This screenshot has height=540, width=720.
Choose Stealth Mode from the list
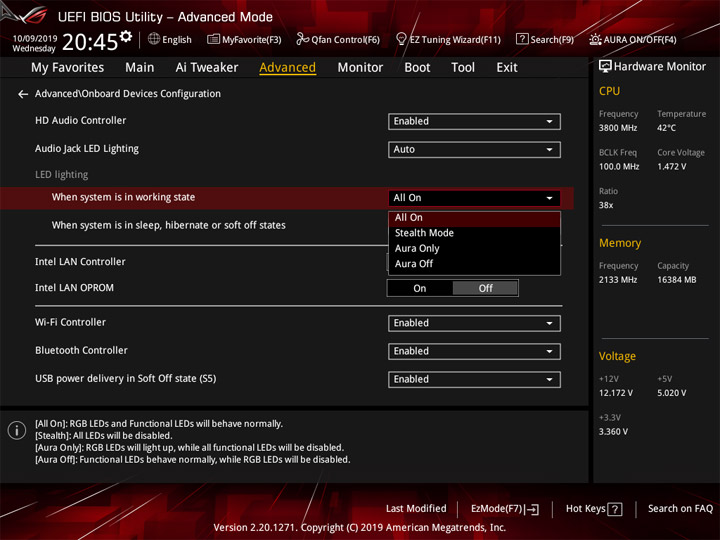click(474, 233)
